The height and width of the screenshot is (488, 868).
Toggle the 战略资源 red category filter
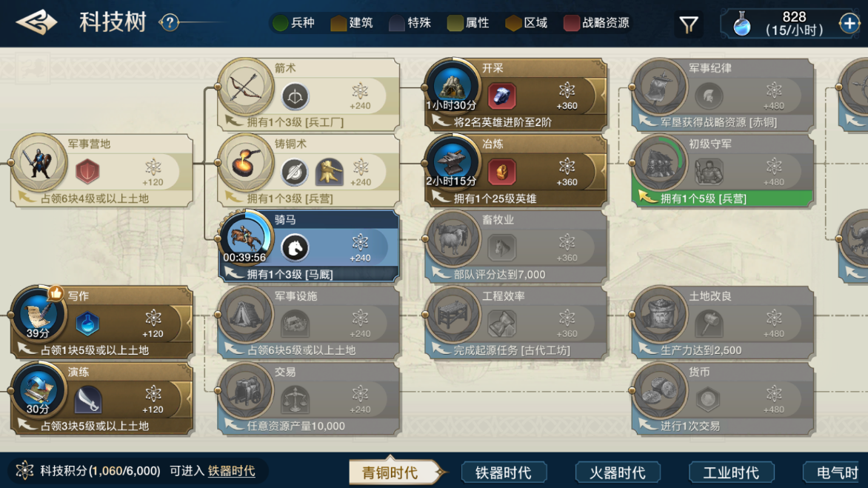pyautogui.click(x=596, y=23)
